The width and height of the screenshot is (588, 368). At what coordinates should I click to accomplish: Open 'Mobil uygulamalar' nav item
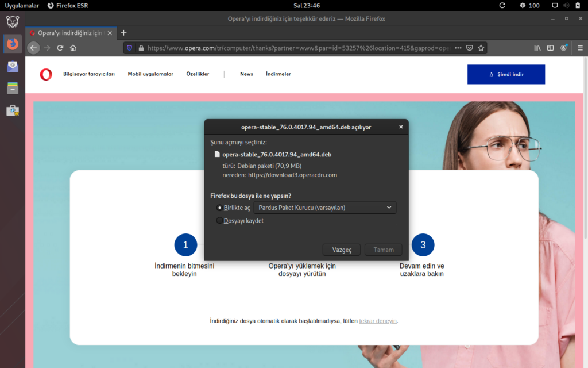point(150,74)
